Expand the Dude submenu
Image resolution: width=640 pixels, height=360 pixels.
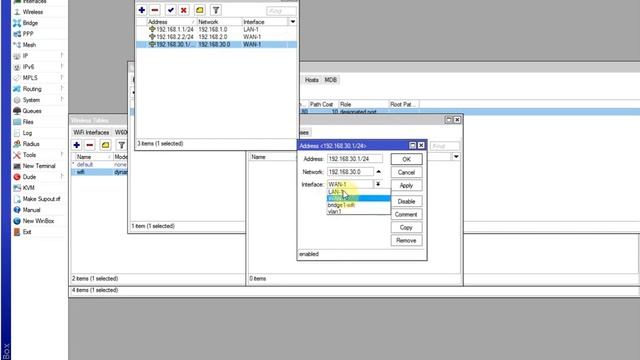coord(62,177)
